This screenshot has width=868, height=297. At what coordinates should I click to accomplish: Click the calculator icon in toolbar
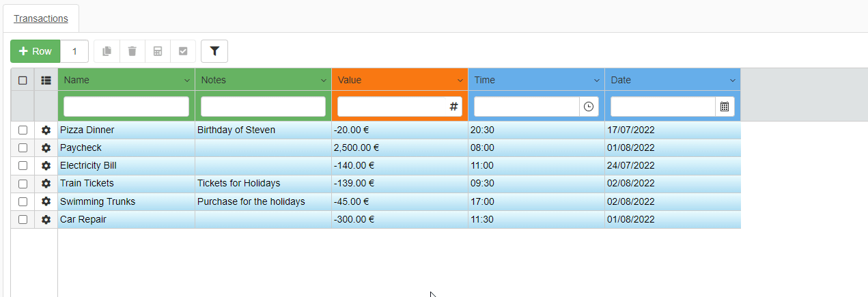click(158, 51)
